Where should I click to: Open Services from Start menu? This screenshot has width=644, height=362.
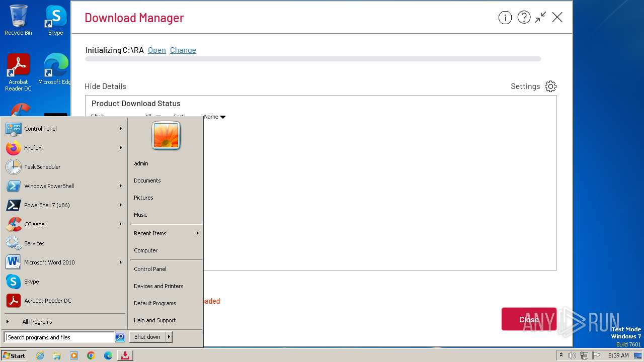click(64, 243)
